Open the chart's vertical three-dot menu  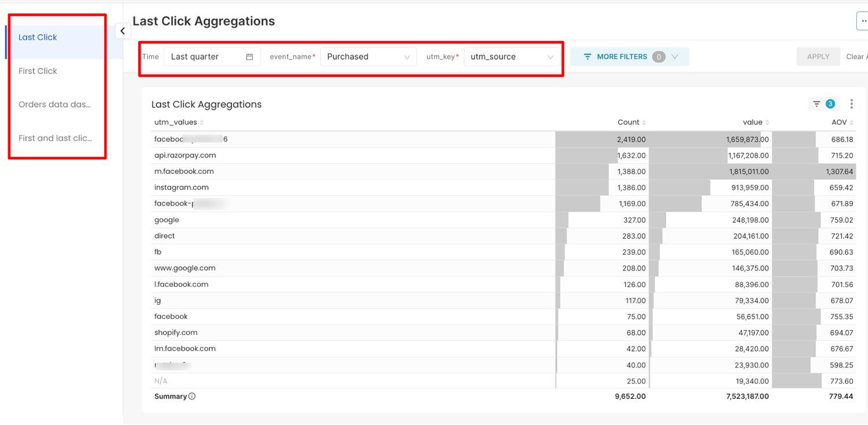[x=851, y=104]
